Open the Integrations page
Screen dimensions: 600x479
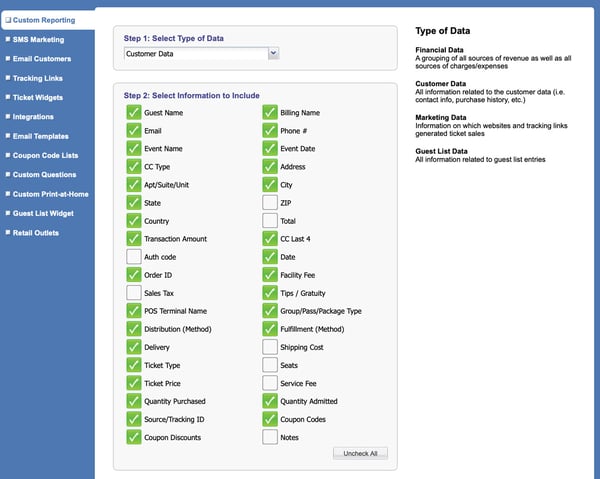[33, 117]
